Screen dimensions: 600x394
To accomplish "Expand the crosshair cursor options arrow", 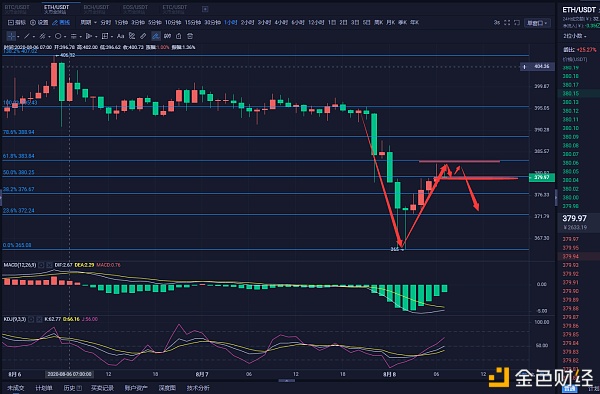I will point(18,37).
